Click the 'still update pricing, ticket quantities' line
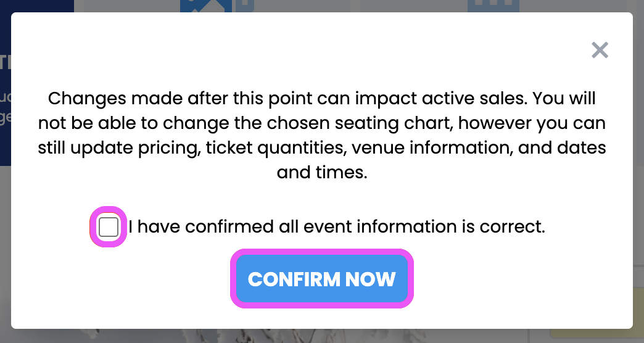 tap(322, 147)
